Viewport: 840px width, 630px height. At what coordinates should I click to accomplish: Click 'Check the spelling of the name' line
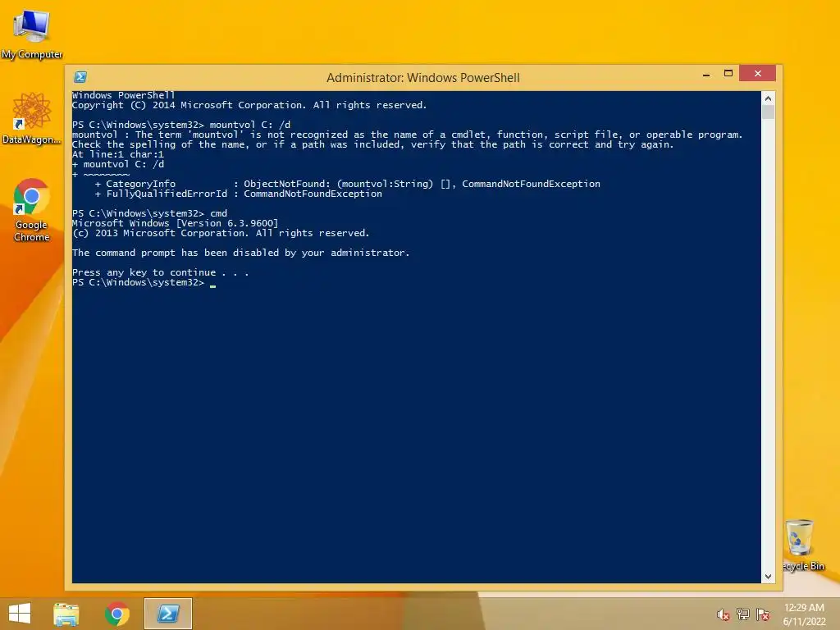pos(373,144)
